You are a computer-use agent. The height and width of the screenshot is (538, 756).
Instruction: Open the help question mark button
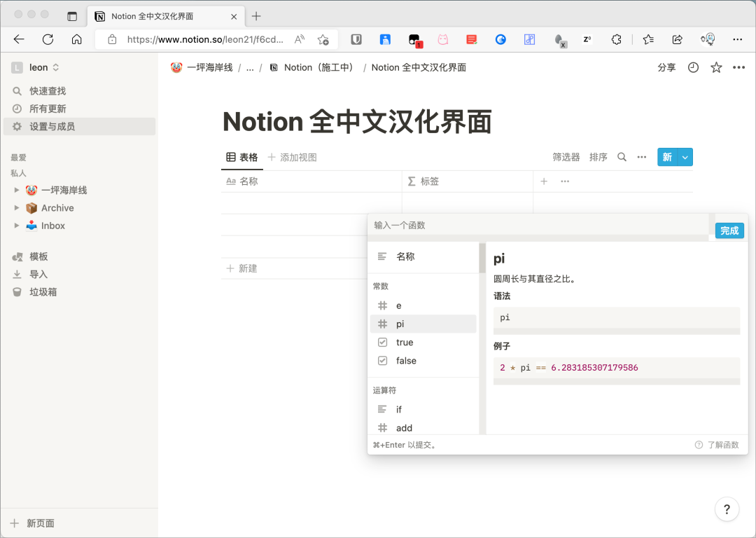[727, 509]
